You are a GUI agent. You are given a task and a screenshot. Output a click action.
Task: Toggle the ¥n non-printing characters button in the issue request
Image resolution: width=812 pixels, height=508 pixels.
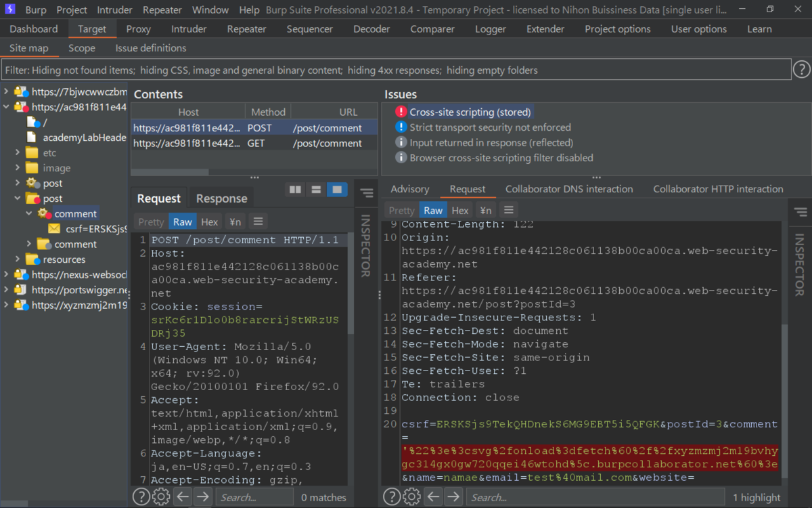[486, 210]
